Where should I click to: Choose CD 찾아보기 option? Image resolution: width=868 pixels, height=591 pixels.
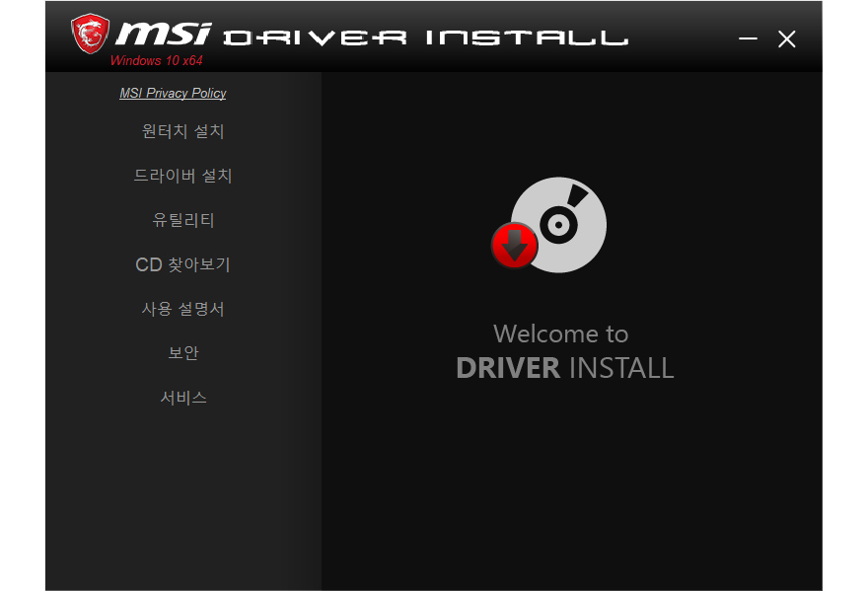[183, 264]
